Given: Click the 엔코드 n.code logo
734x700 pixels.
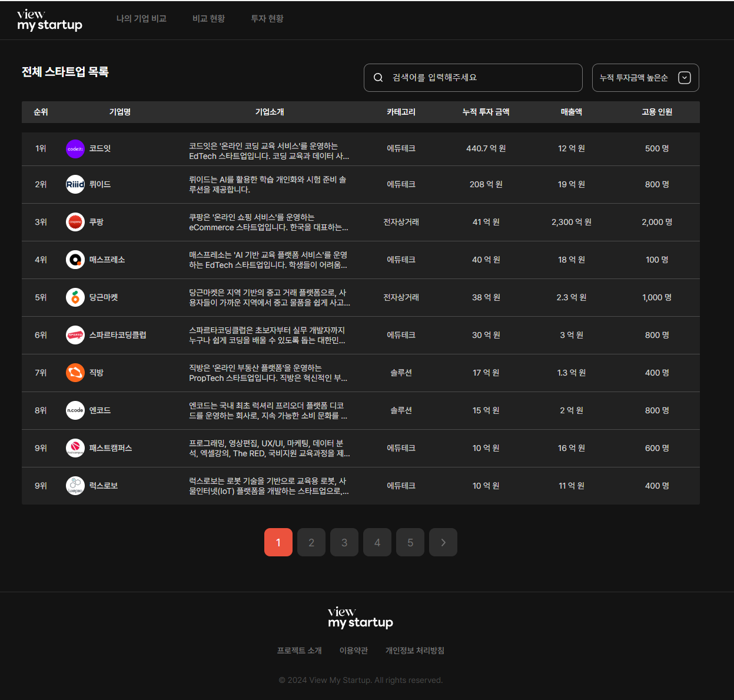Looking at the screenshot, I should (75, 410).
